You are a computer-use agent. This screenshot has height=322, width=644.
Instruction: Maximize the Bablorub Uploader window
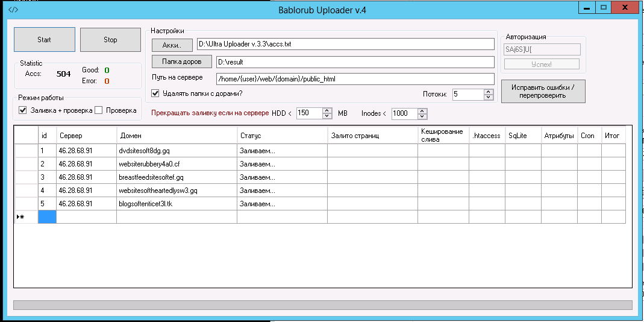point(603,7)
